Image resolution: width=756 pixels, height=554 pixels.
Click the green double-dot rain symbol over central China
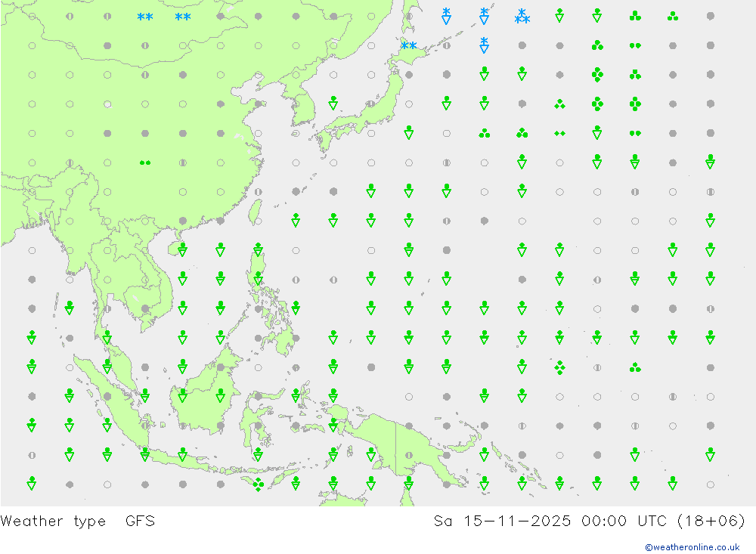pos(145,163)
